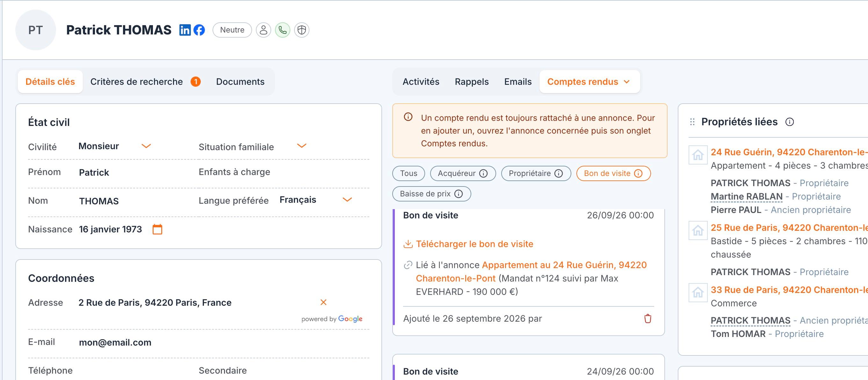This screenshot has width=868, height=380.
Task: Click PATRICK THOMAS under 33 Rue de Paris
Action: click(x=750, y=320)
